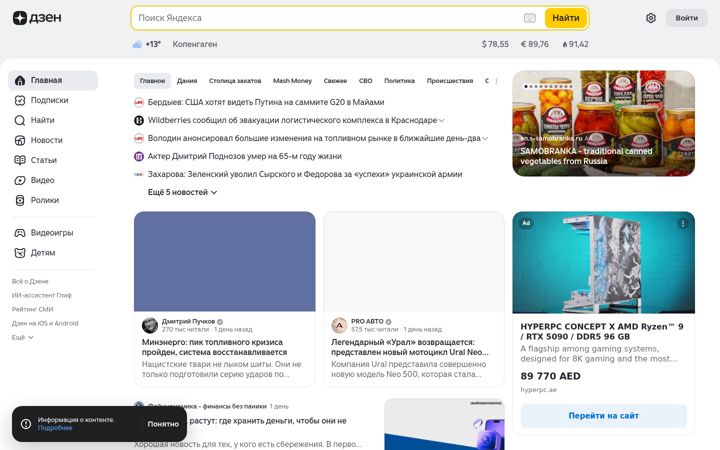Open PRO АВТО channel avatar
This screenshot has height=450, width=720.
click(339, 325)
